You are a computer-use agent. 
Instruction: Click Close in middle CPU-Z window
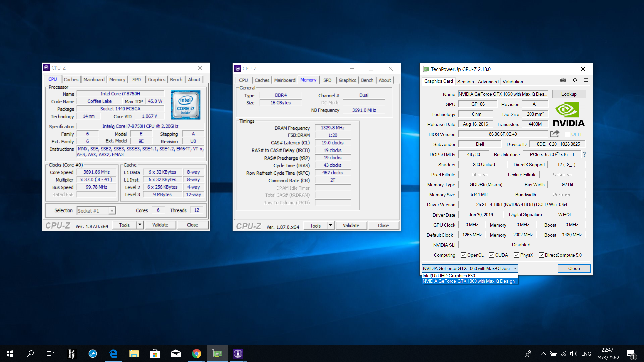pos(383,225)
